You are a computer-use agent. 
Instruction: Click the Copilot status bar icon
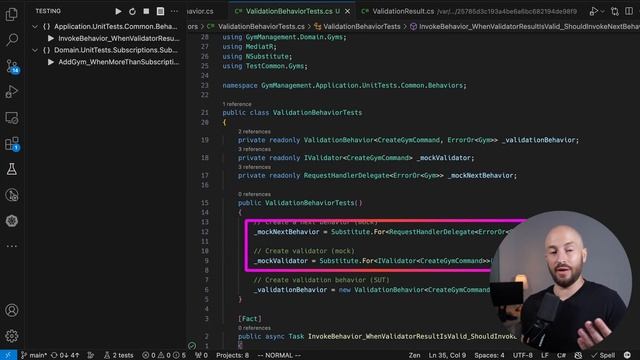[x=578, y=355]
